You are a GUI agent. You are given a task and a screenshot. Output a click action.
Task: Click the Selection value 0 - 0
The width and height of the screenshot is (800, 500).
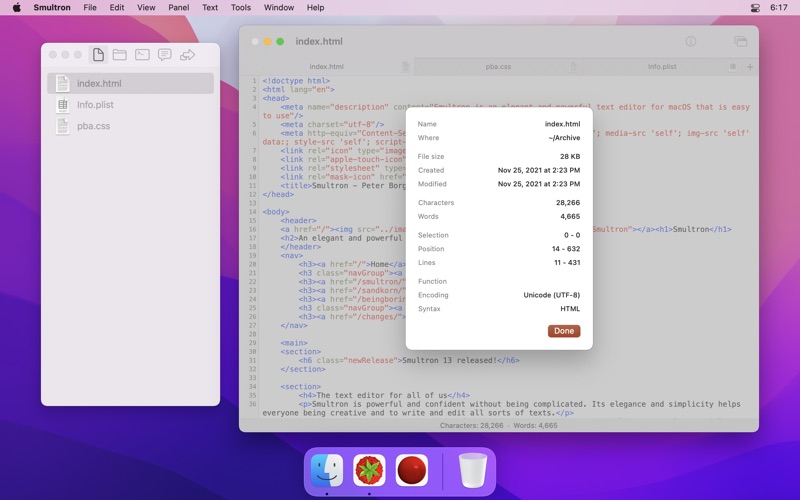pos(572,235)
